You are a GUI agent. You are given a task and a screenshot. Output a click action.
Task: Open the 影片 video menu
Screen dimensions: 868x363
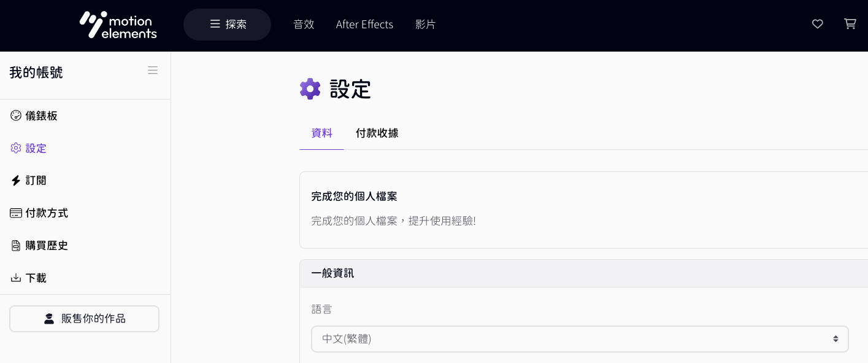(x=425, y=25)
